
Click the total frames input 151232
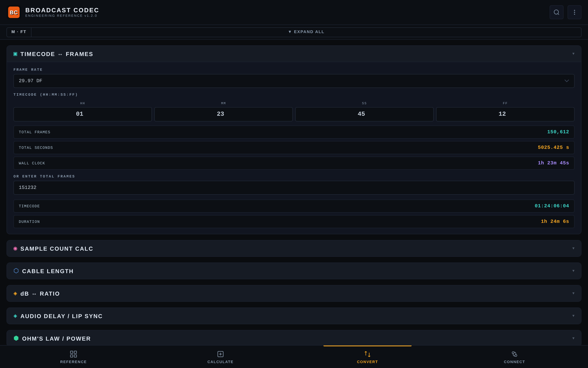click(x=294, y=188)
